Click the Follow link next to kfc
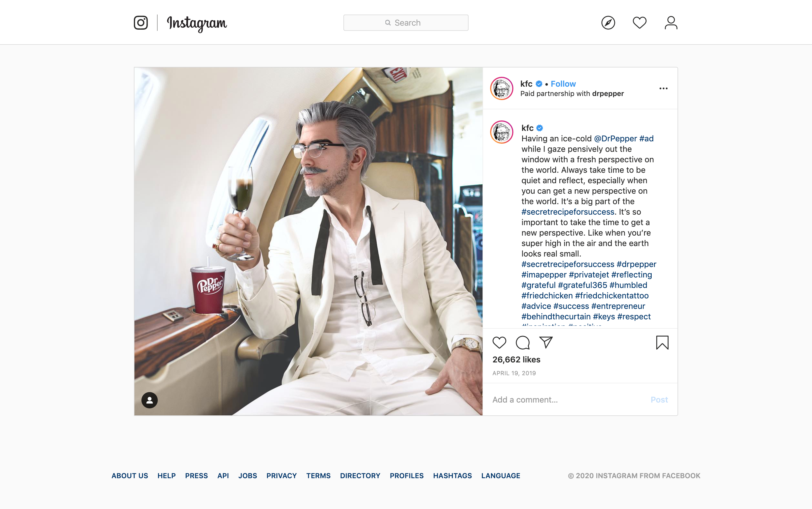Image resolution: width=812 pixels, height=509 pixels. tap(563, 83)
